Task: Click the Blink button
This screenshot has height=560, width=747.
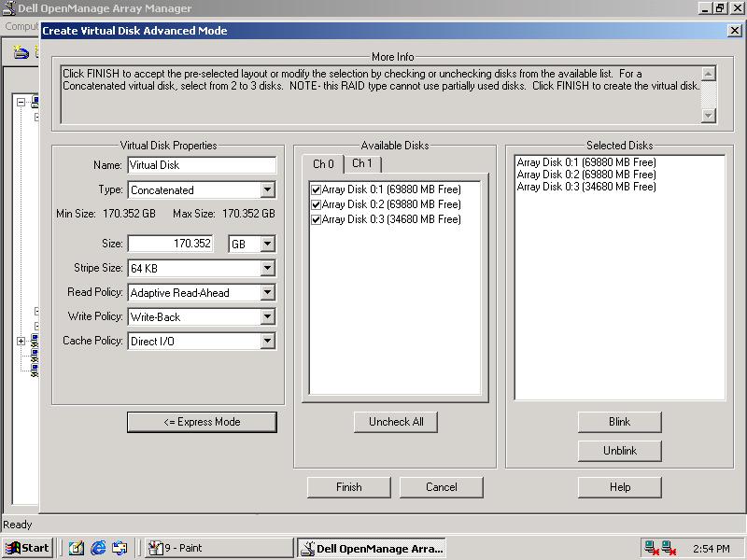Action: pos(619,422)
